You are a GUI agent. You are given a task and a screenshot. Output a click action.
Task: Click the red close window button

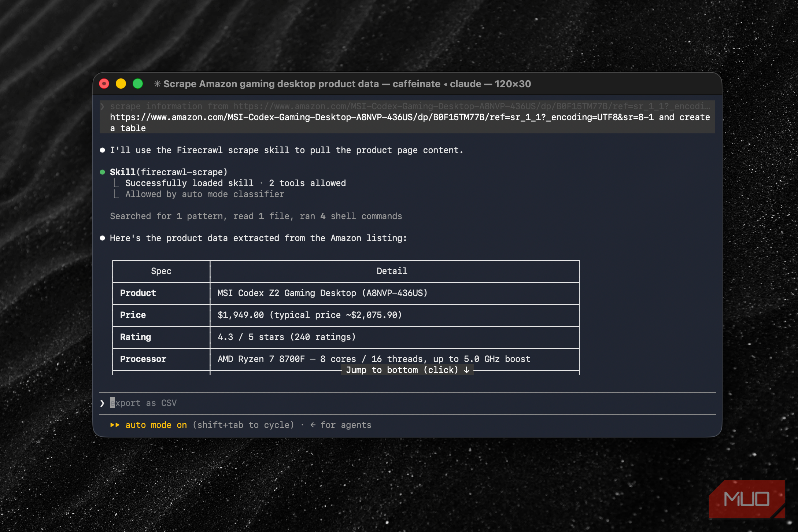(x=104, y=84)
